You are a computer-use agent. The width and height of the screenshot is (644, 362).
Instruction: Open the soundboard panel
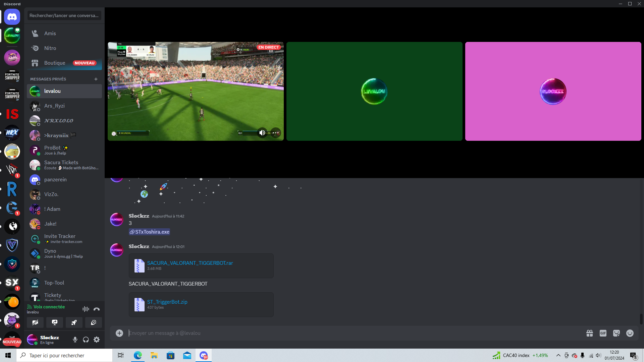(94, 322)
